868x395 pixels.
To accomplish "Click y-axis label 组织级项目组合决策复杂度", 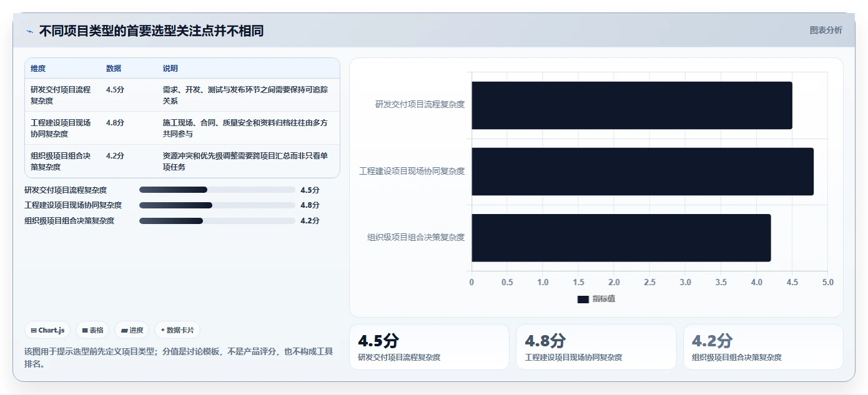I will [x=417, y=237].
